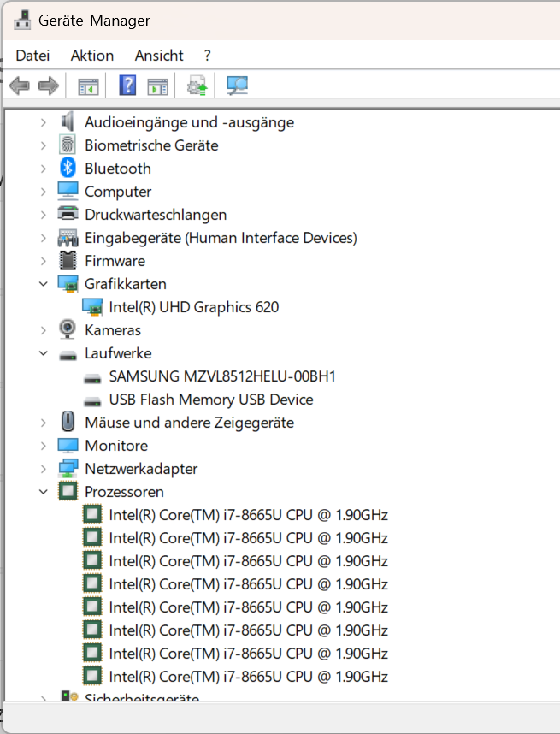This screenshot has height=734, width=560.
Task: Expand the Computer category chevron
Action: point(44,192)
